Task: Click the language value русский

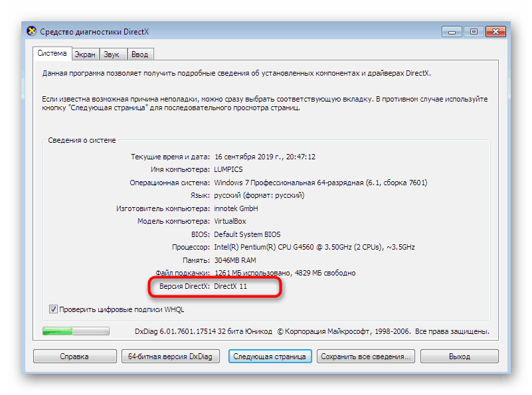Action: (x=259, y=196)
